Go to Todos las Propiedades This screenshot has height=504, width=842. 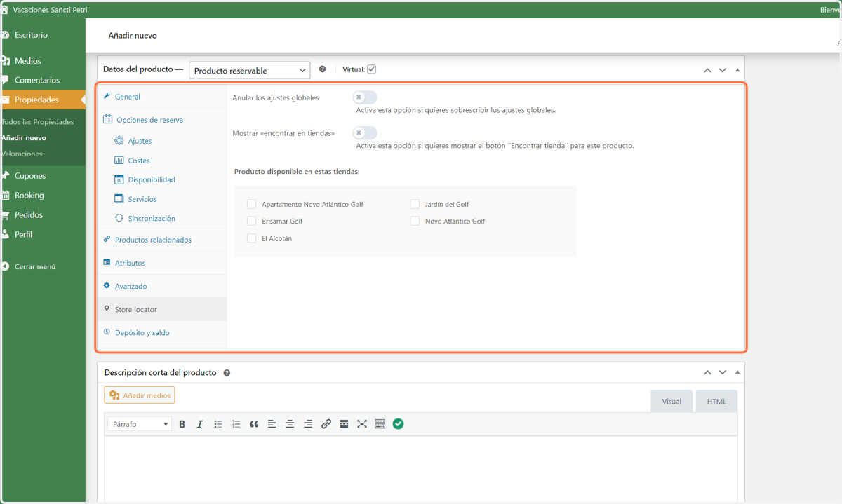(38, 122)
